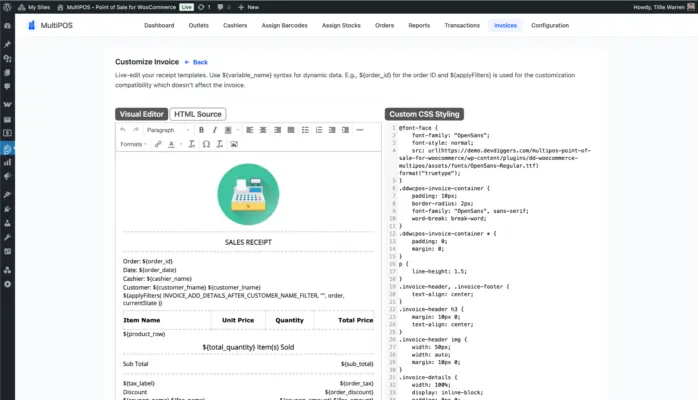Open sidebar WooCommerce icon
Image resolution: width=698 pixels, height=400 pixels.
click(x=7, y=105)
